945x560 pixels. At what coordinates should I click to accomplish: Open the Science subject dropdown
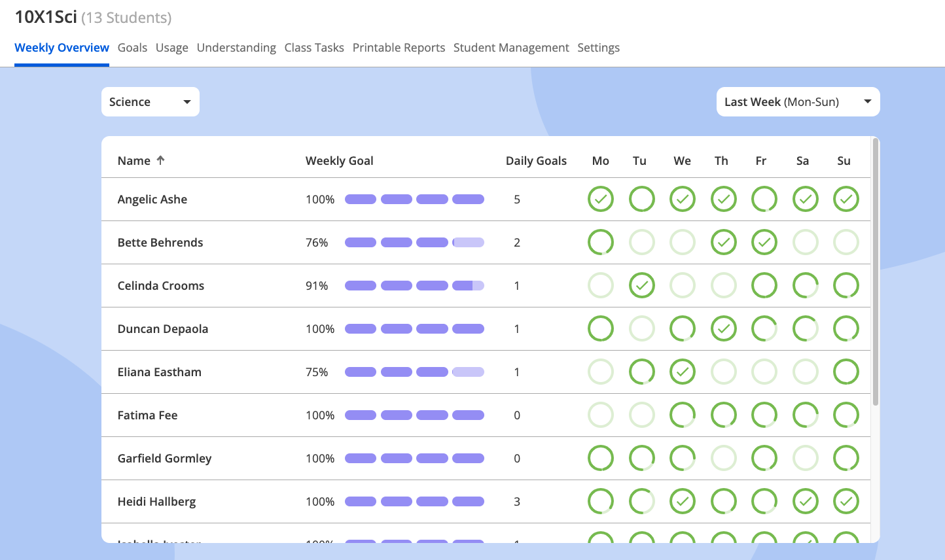pos(151,102)
